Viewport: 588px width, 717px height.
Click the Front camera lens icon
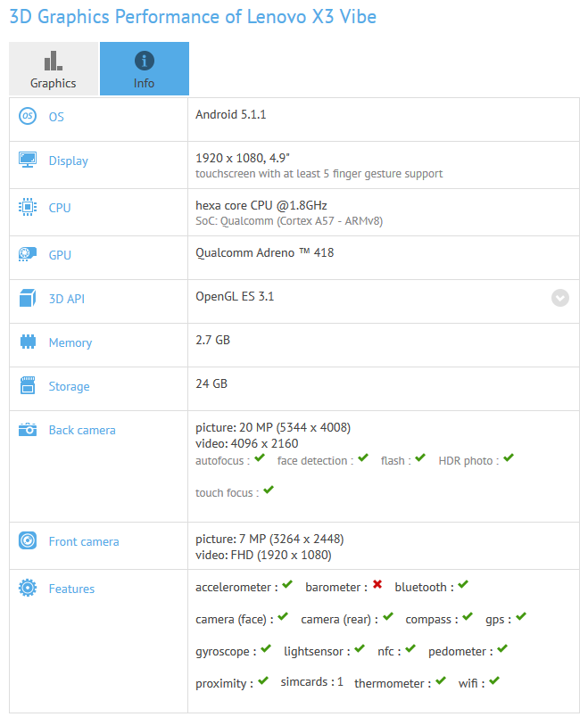pos(28,540)
